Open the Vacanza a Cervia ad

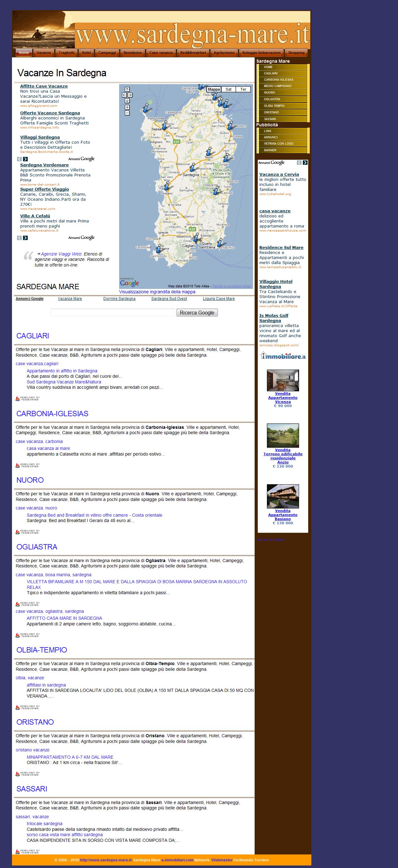point(279,175)
